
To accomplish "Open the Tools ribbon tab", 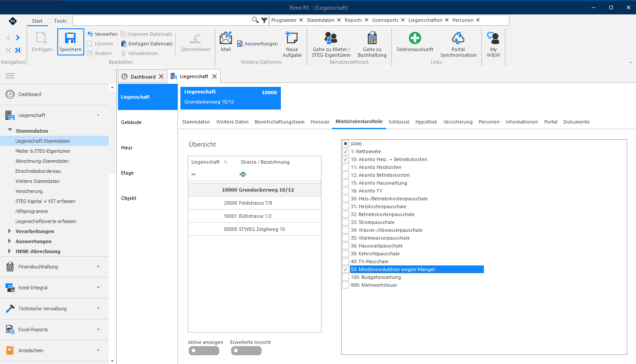I will (x=60, y=21).
